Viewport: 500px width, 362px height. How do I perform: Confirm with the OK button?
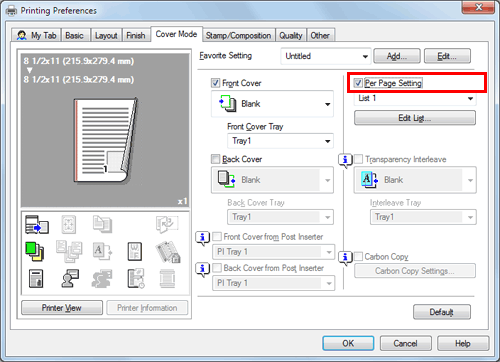pyautogui.click(x=348, y=343)
